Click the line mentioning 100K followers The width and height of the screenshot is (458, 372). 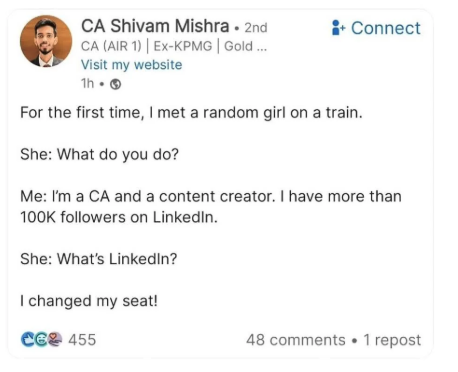coord(119,217)
